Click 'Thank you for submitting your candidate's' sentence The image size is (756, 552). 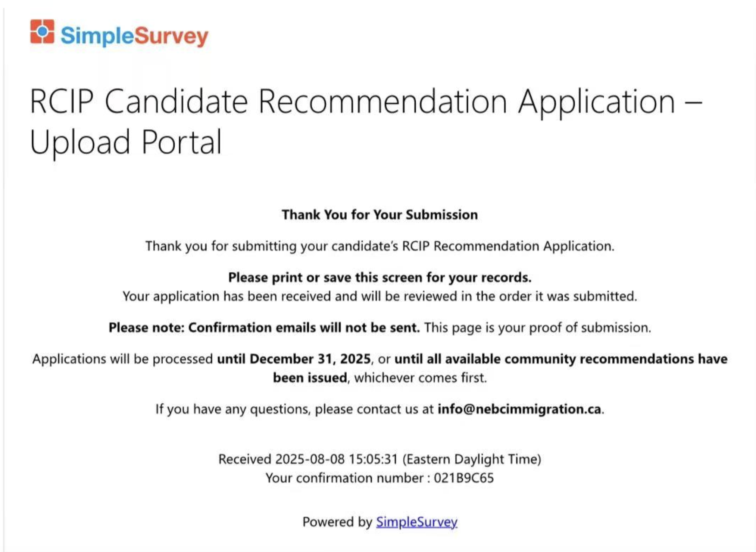tap(379, 246)
